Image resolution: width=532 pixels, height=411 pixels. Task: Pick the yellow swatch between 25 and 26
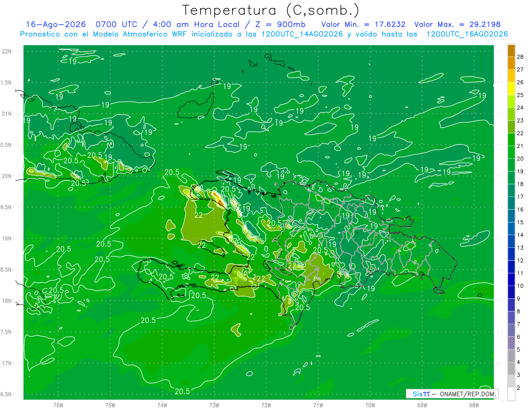click(x=511, y=89)
